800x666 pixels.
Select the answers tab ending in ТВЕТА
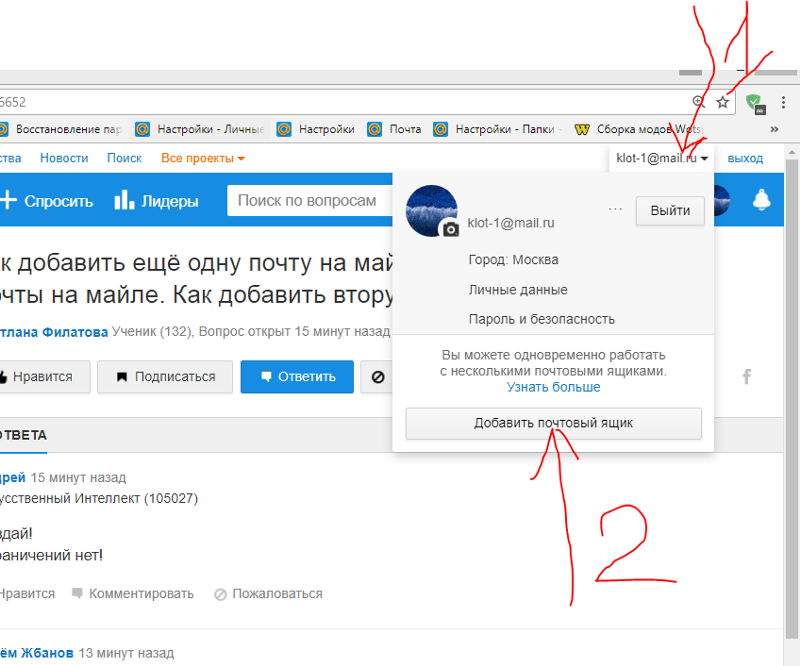tap(23, 435)
